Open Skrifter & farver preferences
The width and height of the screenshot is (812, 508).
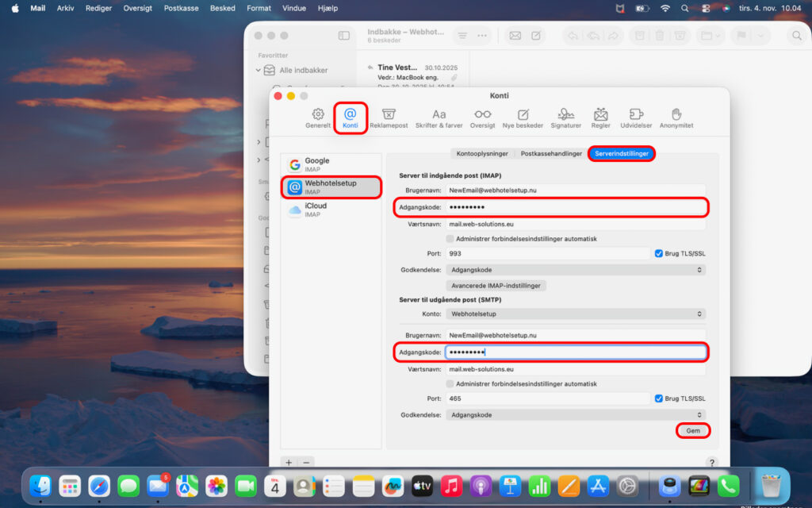coord(439,117)
